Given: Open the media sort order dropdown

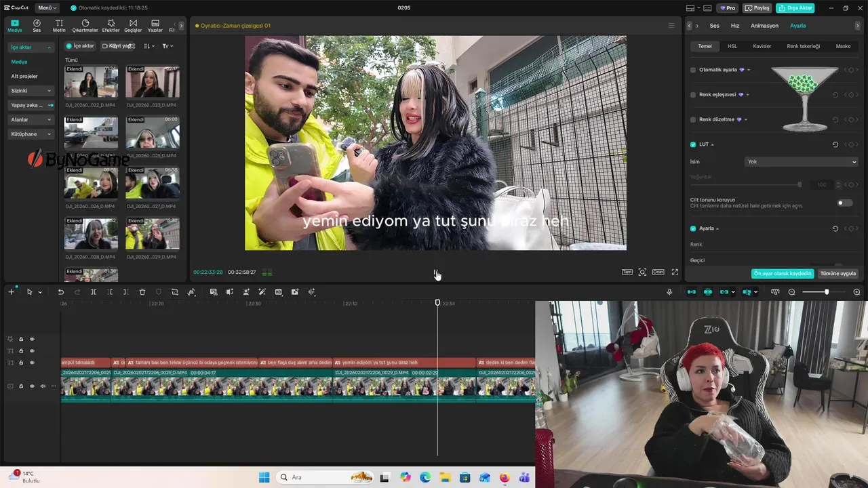Looking at the screenshot, I should [x=149, y=46].
